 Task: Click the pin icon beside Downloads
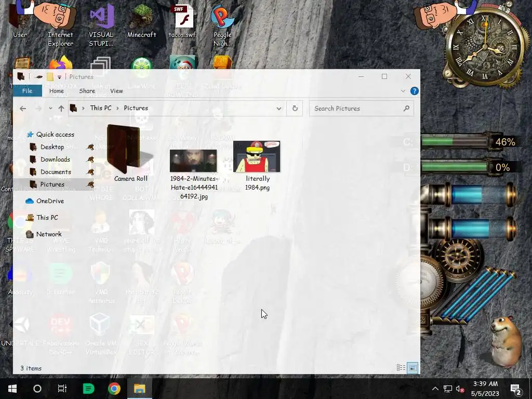tap(90, 159)
